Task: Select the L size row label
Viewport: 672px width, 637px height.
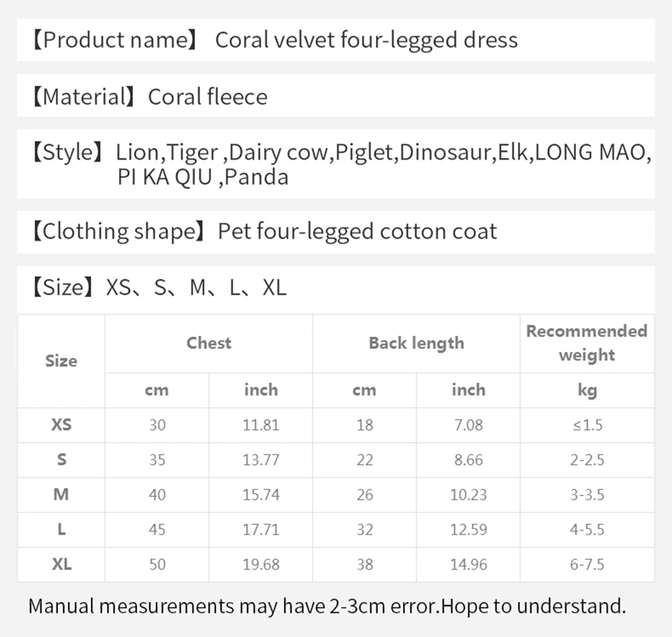Action: (x=62, y=529)
